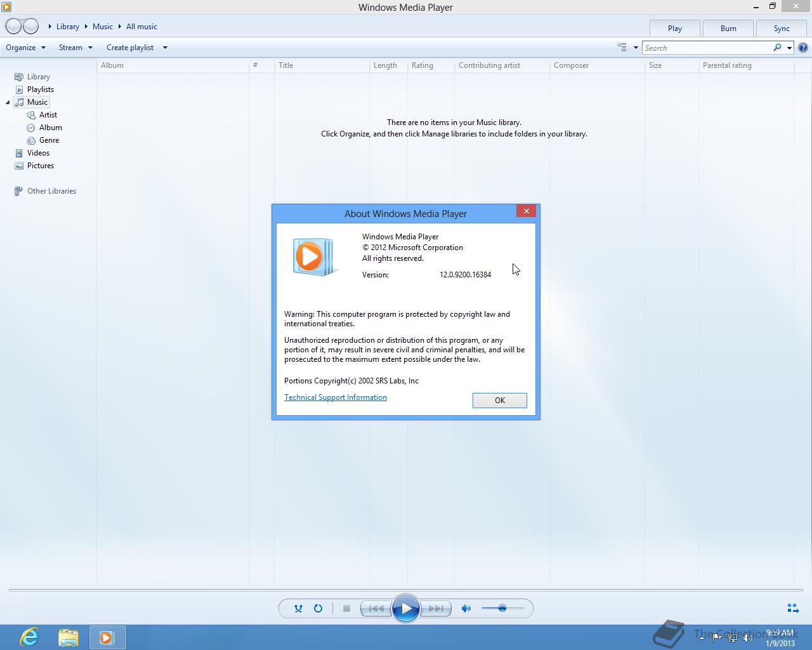Open the View options dropdown arrow
Image resolution: width=812 pixels, height=650 pixels.
636,48
